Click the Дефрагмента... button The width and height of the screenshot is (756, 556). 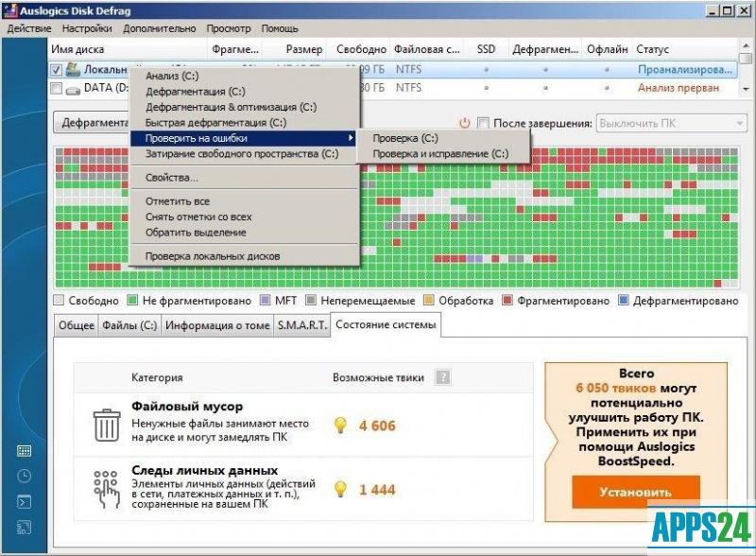point(92,123)
